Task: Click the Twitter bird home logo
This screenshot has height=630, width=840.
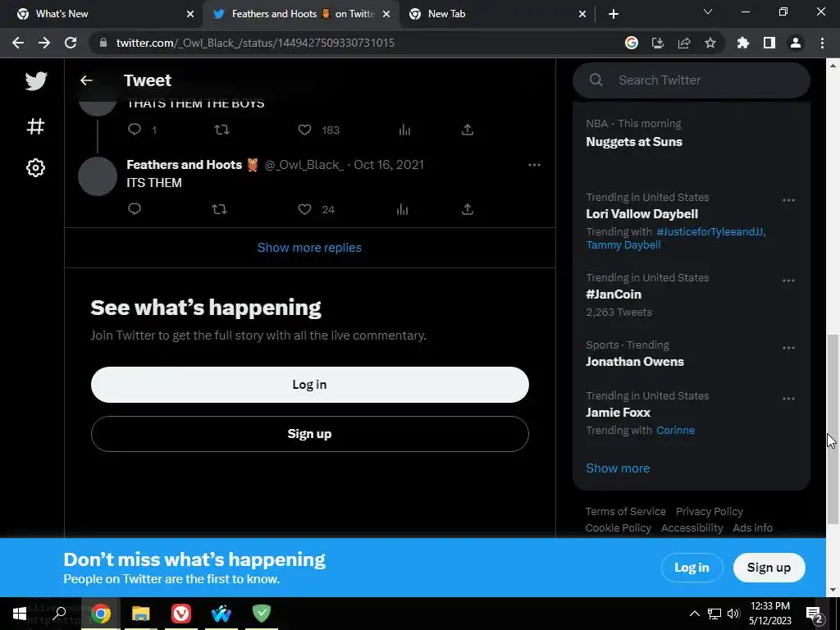Action: coord(36,81)
